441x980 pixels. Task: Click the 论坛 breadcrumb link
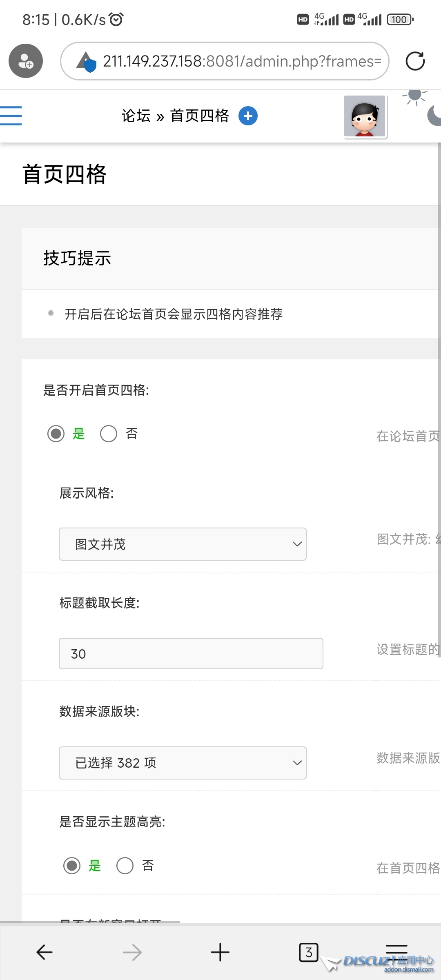coord(136,116)
